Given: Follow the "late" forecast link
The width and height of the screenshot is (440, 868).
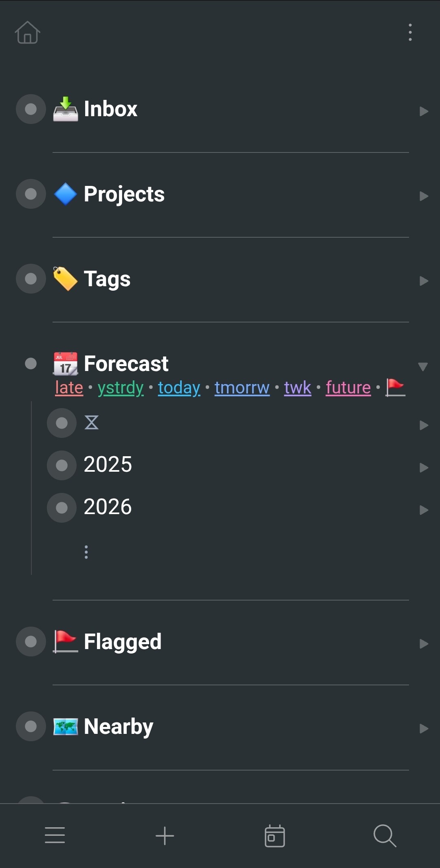Looking at the screenshot, I should tap(69, 388).
